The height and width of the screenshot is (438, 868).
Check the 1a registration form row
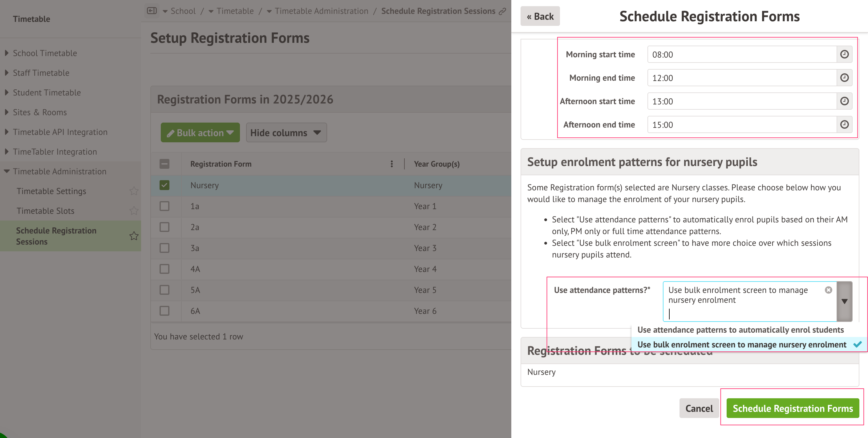164,206
